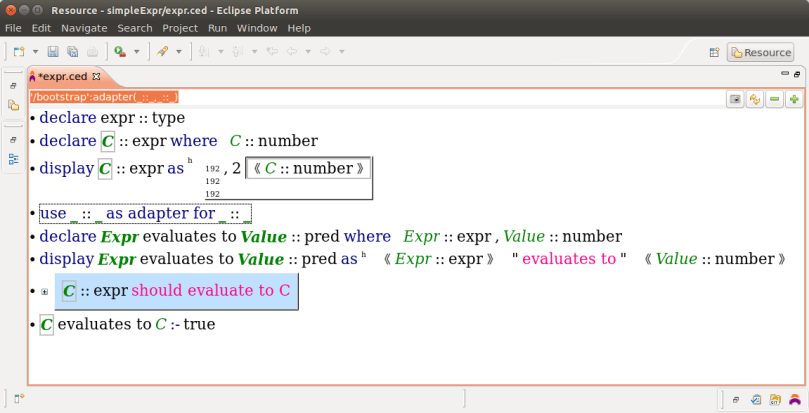Close the expr.ced tab

coord(97,76)
